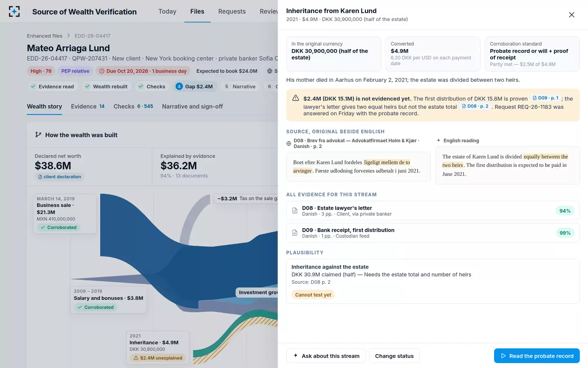Go to the Checks step chip
588x368 pixels.
(x=152, y=86)
